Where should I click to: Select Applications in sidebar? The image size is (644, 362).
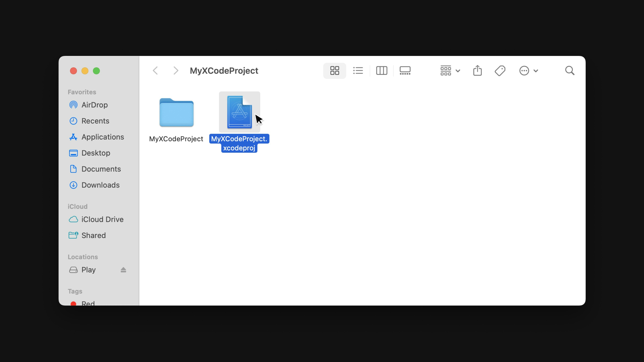point(102,137)
